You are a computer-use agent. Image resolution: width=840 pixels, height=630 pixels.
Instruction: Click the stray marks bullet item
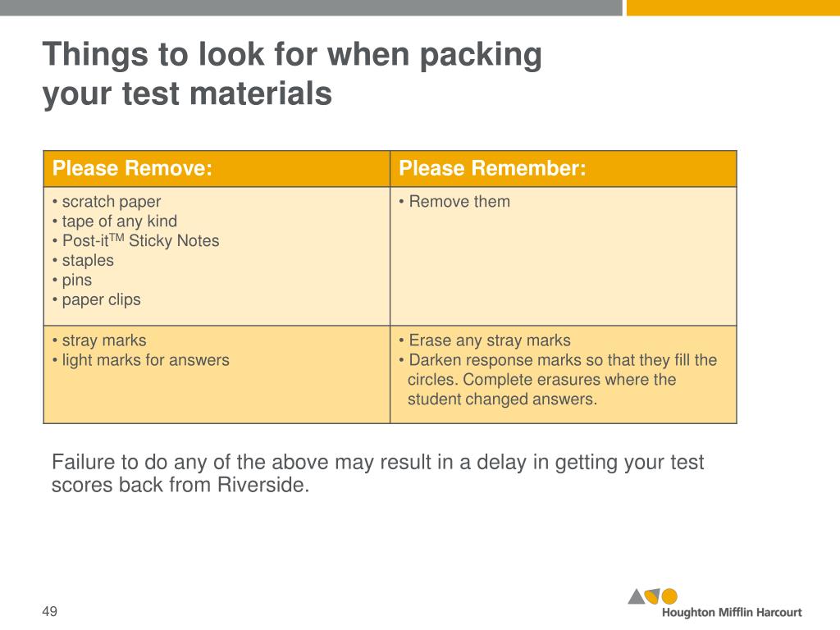pos(99,340)
